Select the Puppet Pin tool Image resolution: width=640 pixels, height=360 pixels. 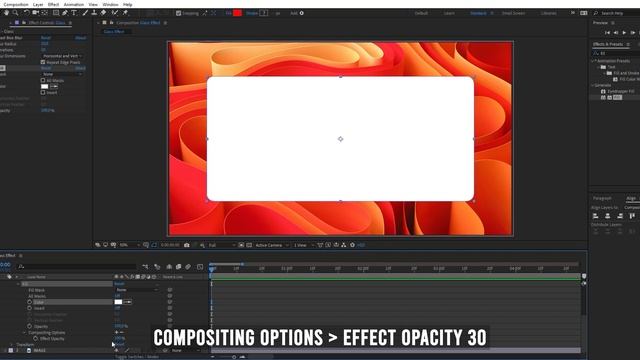click(x=125, y=13)
